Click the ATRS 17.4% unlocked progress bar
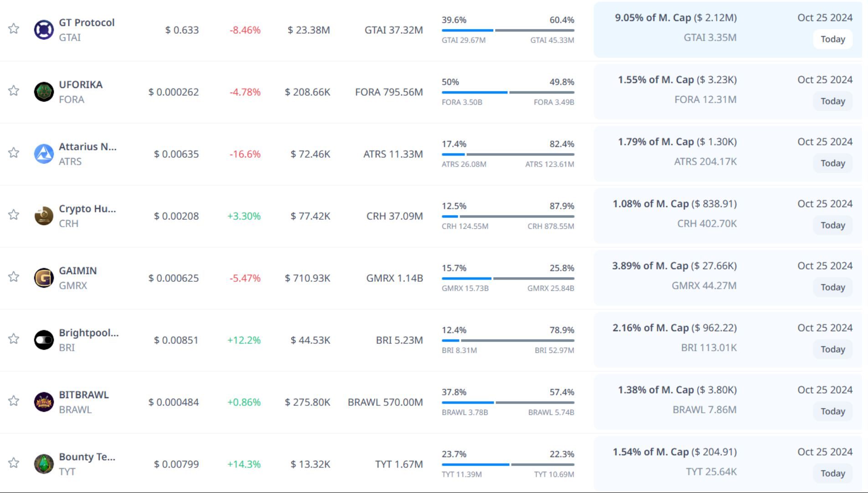The image size is (868, 493). coord(507,155)
